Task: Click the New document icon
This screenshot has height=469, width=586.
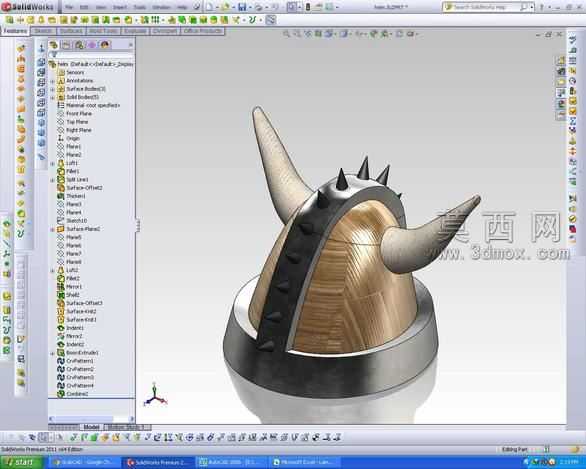Action: tap(210, 7)
